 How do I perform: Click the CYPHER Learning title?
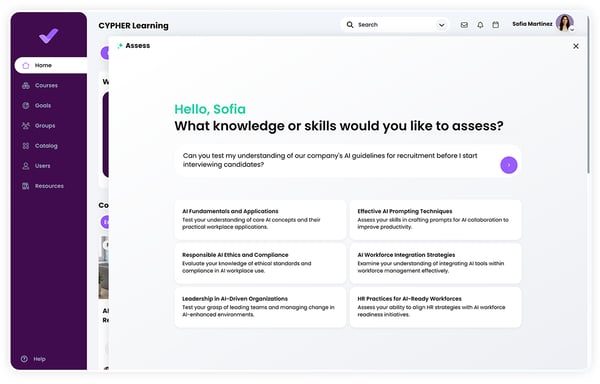coord(133,26)
